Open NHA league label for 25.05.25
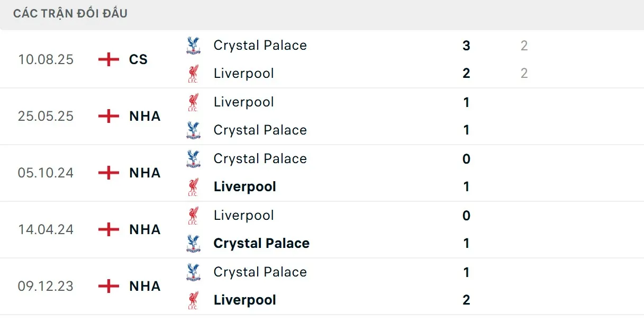The width and height of the screenshot is (644, 321). point(144,116)
